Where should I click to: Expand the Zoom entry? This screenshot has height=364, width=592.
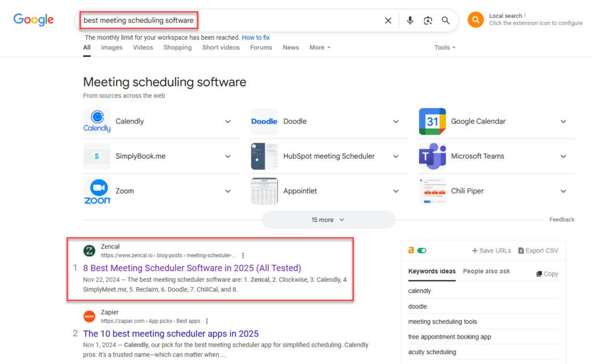pyautogui.click(x=228, y=191)
